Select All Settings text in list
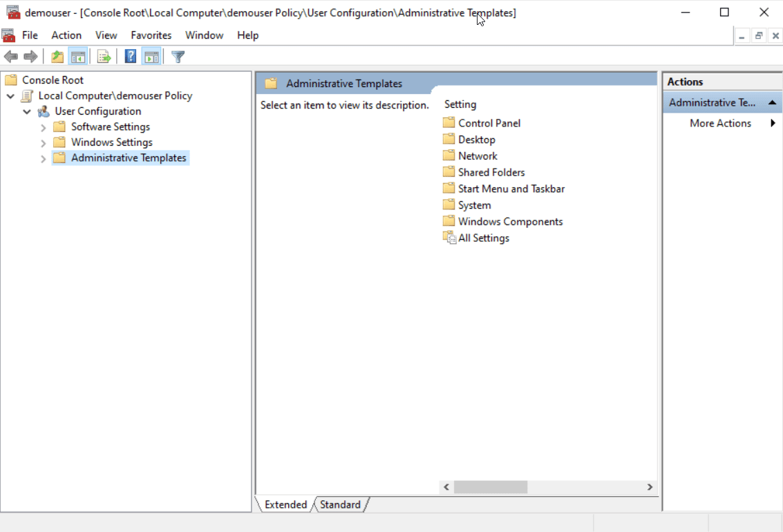The width and height of the screenshot is (783, 532). [x=484, y=238]
